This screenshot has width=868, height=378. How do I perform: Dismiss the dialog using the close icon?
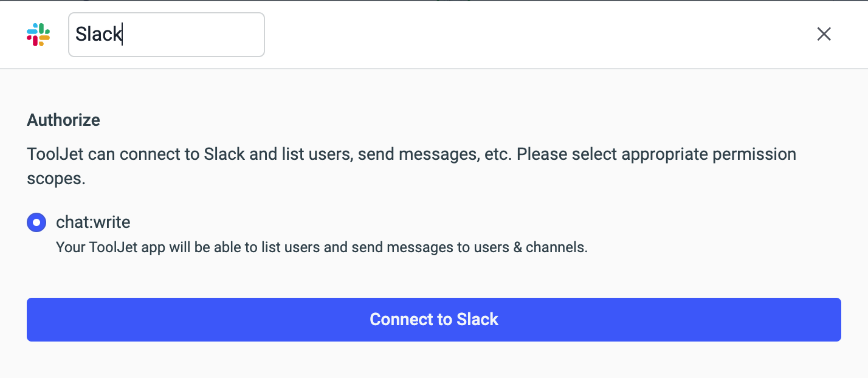tap(824, 34)
